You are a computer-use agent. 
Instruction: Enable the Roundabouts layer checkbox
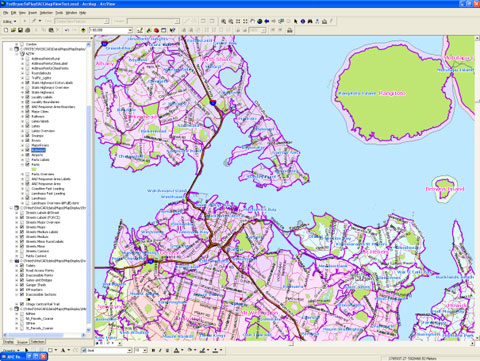click(28, 73)
